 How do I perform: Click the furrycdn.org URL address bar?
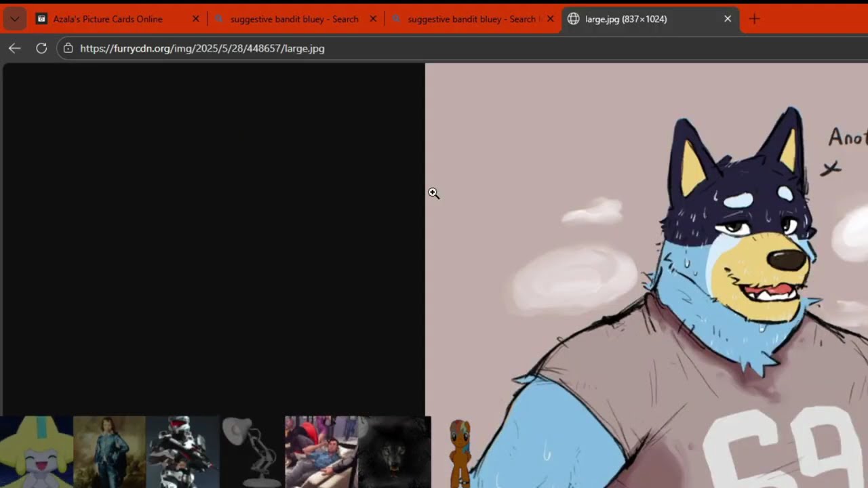pos(461,48)
